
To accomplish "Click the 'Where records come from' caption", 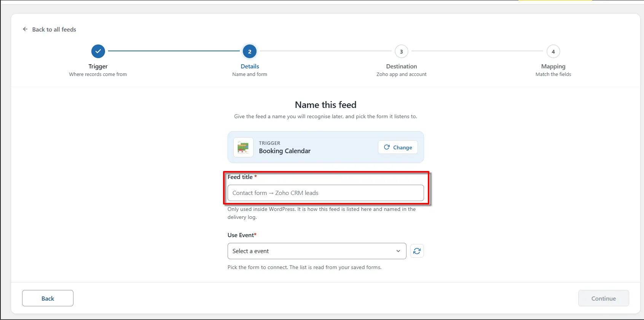I will [98, 74].
